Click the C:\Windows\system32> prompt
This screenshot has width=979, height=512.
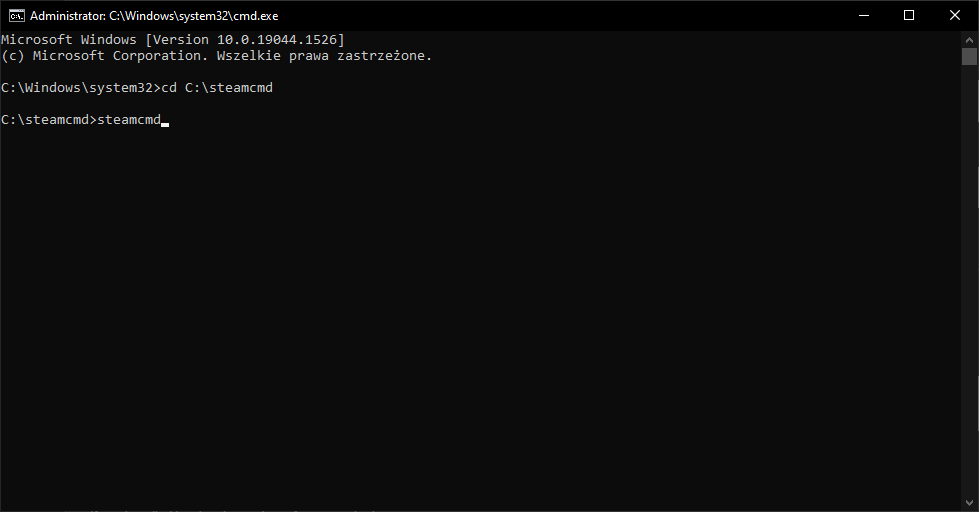point(80,88)
